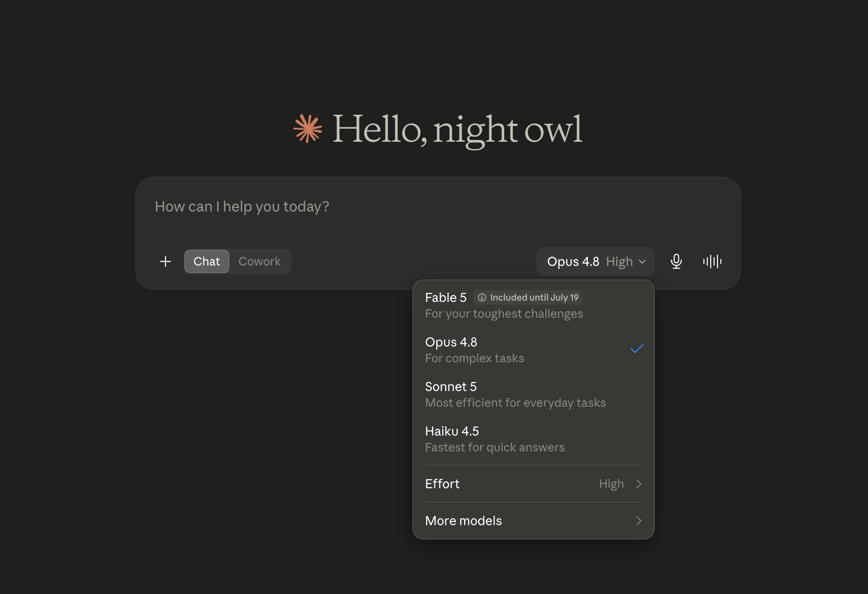Expand More models submenu
The height and width of the screenshot is (594, 868).
tap(533, 521)
